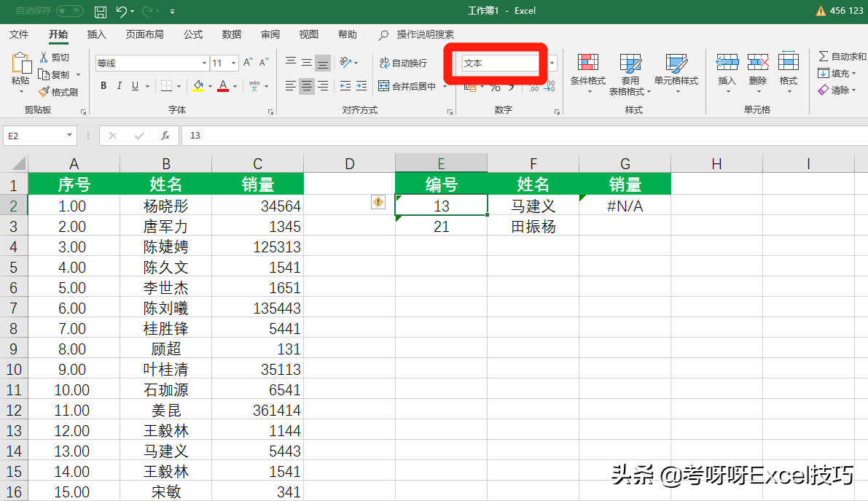The width and height of the screenshot is (868, 501).
Task: Click the insert function fx icon
Action: click(165, 136)
